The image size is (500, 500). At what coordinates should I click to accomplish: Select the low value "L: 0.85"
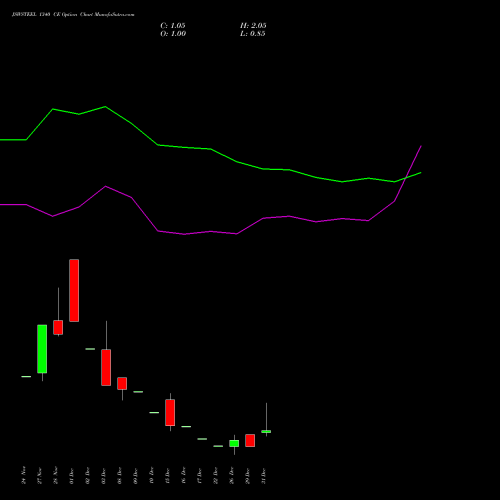(x=253, y=34)
